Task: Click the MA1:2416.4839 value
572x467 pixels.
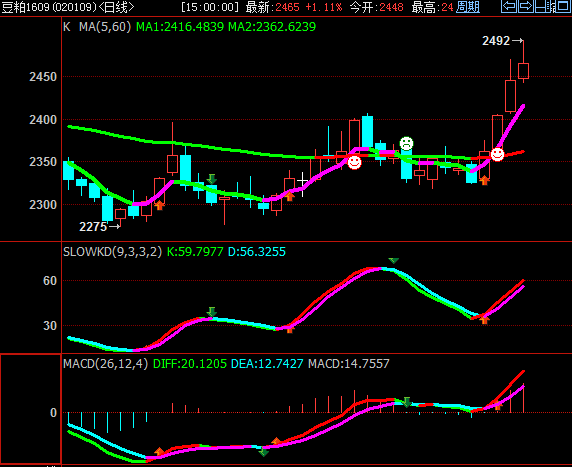Action: tap(180, 27)
